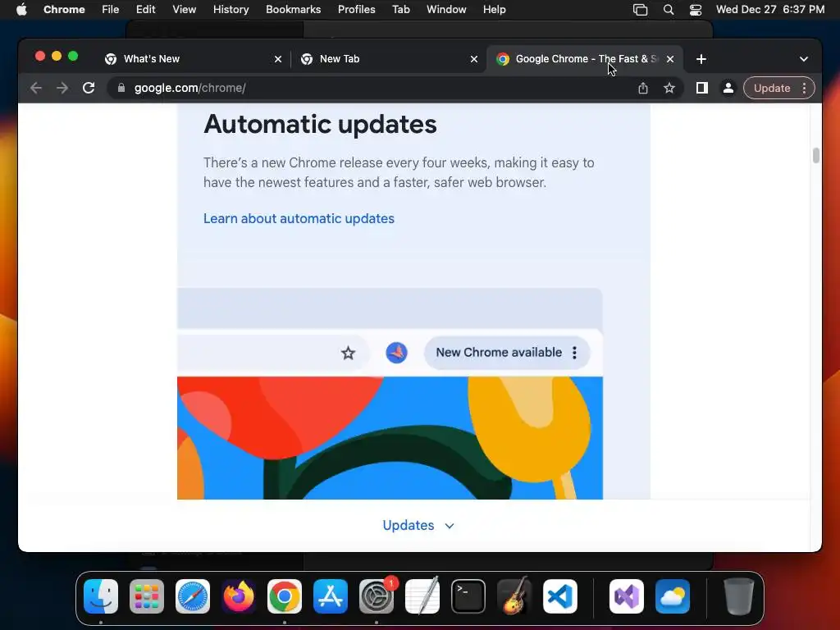Viewport: 840px width, 630px height.
Task: Expand the tab search chevron
Action: (804, 59)
